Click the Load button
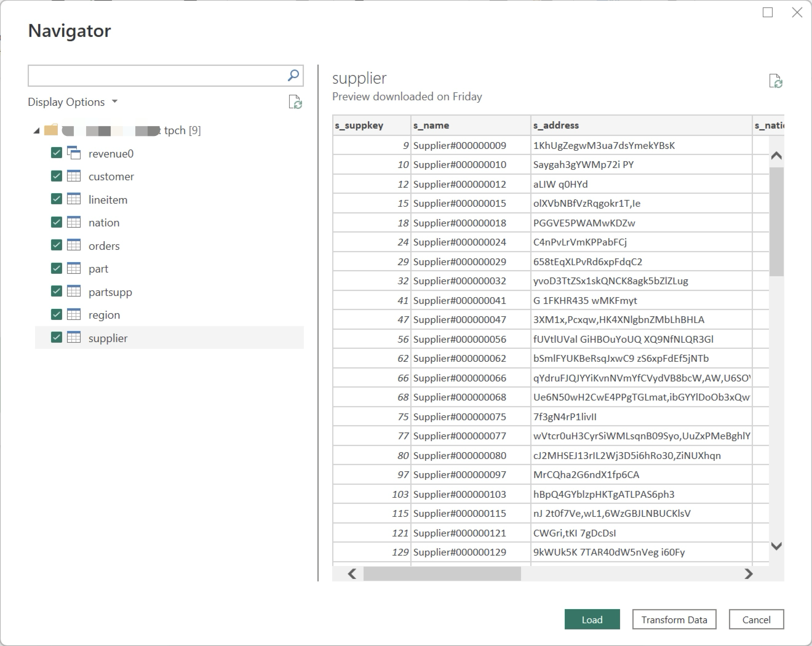812x646 pixels. [592, 620]
